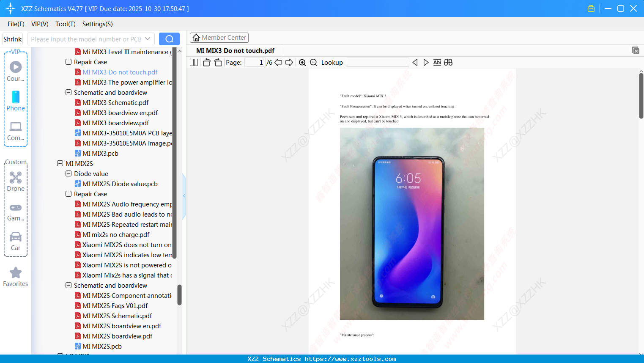Select the two-page layout view icon
Image resolution: width=644 pixels, height=363 pixels.
click(193, 62)
